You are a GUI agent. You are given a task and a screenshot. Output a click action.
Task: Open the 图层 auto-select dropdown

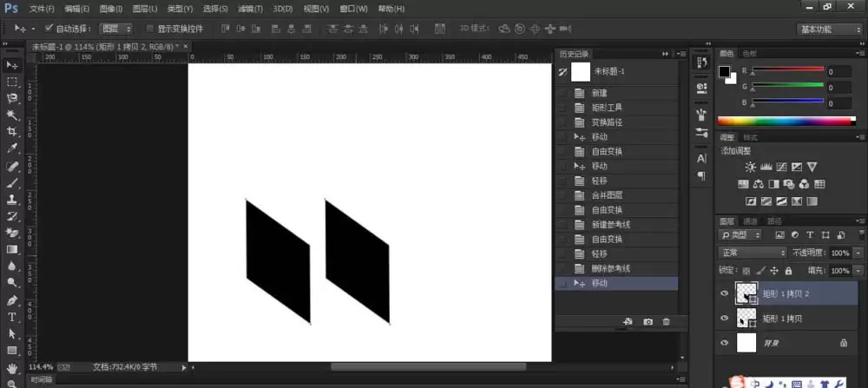(115, 29)
